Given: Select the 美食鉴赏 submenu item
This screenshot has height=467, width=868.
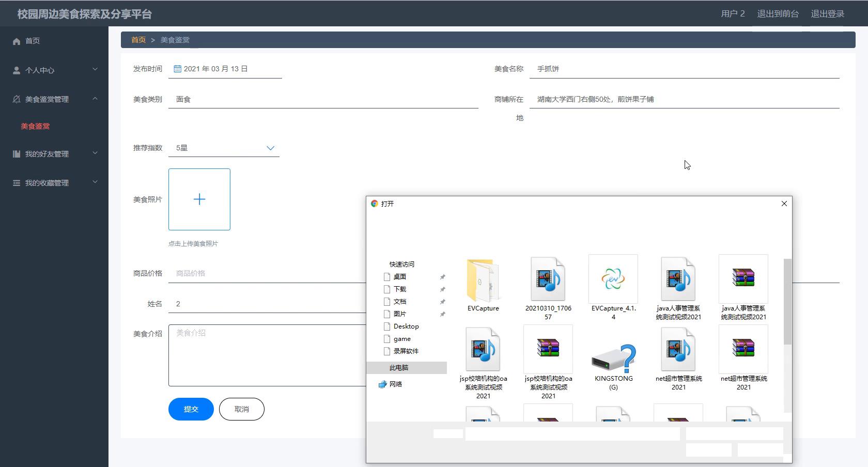Looking at the screenshot, I should (x=35, y=126).
